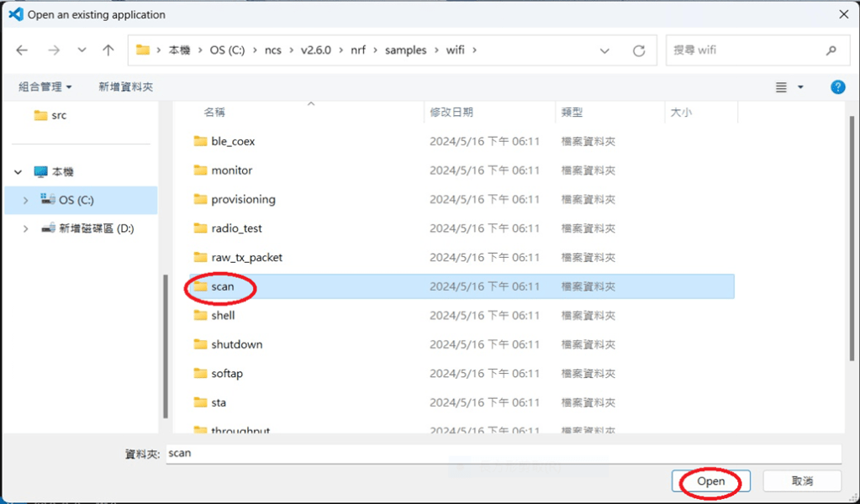Screen dimensions: 860x504
Task: Click the VS Code logo in title bar
Action: pos(16,14)
